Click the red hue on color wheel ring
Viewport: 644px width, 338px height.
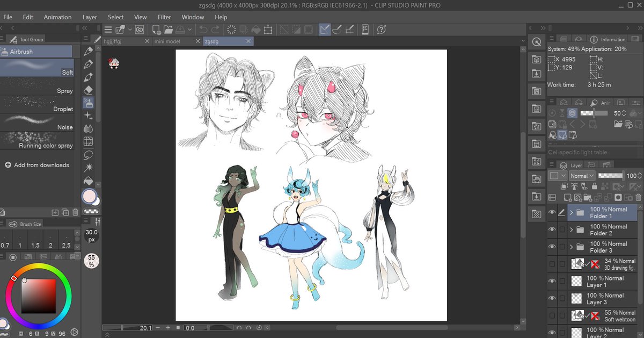coord(13,278)
